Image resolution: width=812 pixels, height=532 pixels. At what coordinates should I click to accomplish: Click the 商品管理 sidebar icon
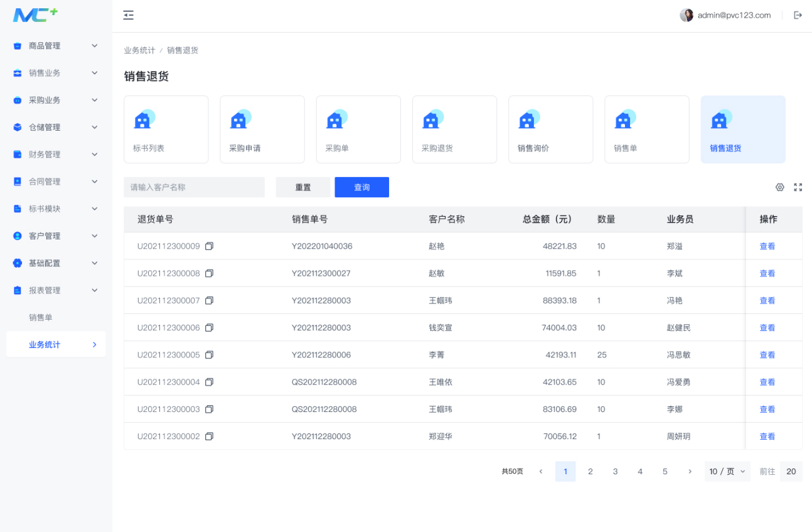click(x=18, y=46)
